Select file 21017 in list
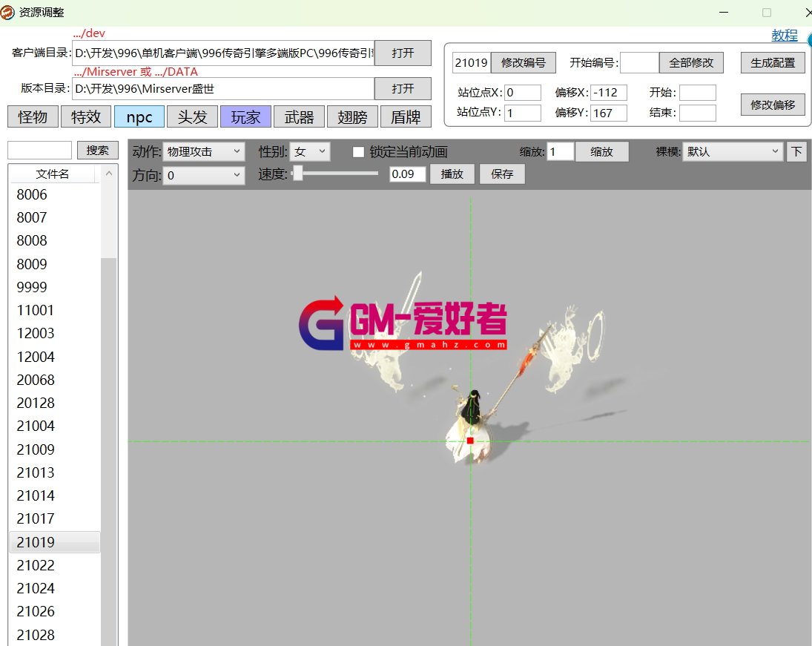Screen dimensions: 812x646 coord(55,518)
